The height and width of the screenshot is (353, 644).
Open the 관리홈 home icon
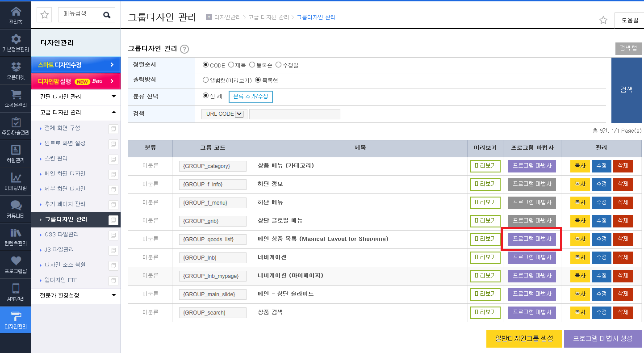pyautogui.click(x=16, y=11)
